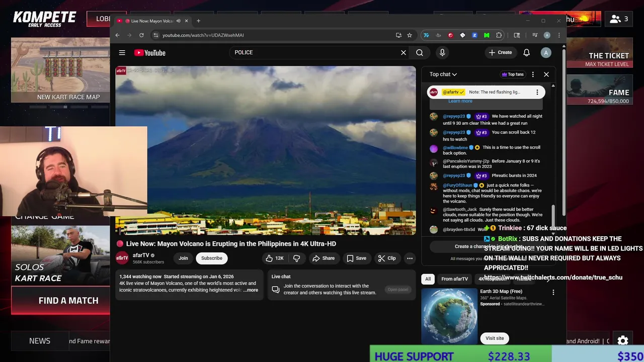Click the @repyep23 username on 'Phreatic bursts in 2024' message
The image size is (644, 362).
[x=454, y=175]
